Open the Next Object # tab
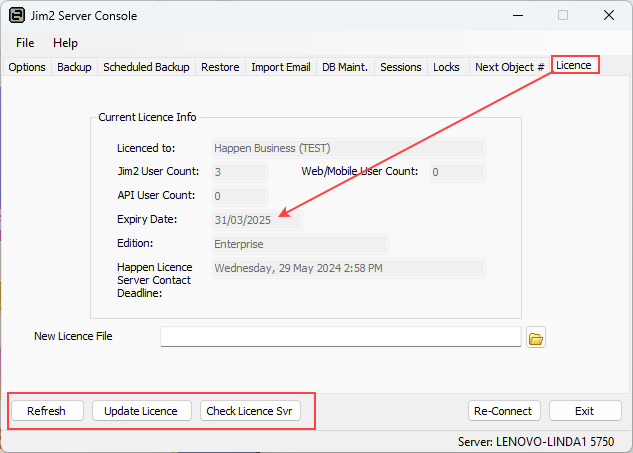The image size is (633, 453). coord(509,67)
